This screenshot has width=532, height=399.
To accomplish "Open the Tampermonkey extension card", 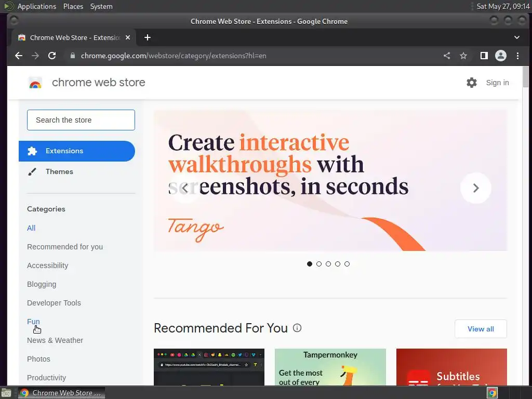I will 330,367.
